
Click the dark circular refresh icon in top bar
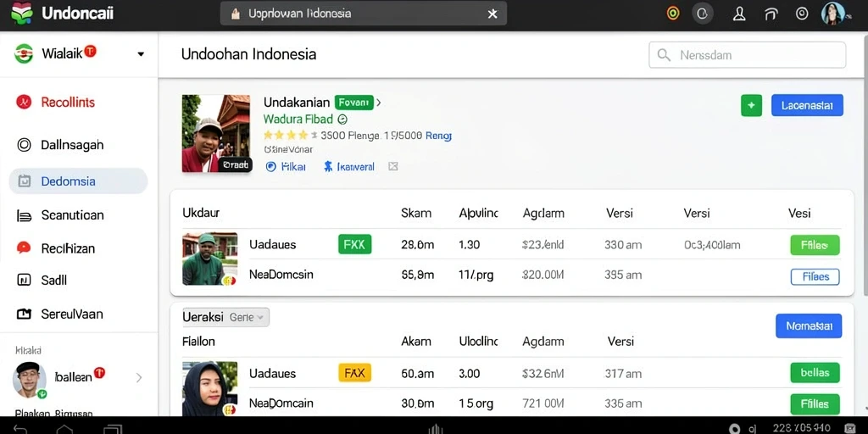coord(703,14)
